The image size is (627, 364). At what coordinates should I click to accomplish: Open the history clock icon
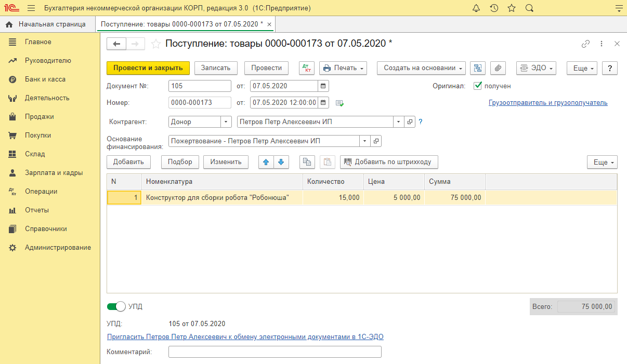click(x=494, y=8)
